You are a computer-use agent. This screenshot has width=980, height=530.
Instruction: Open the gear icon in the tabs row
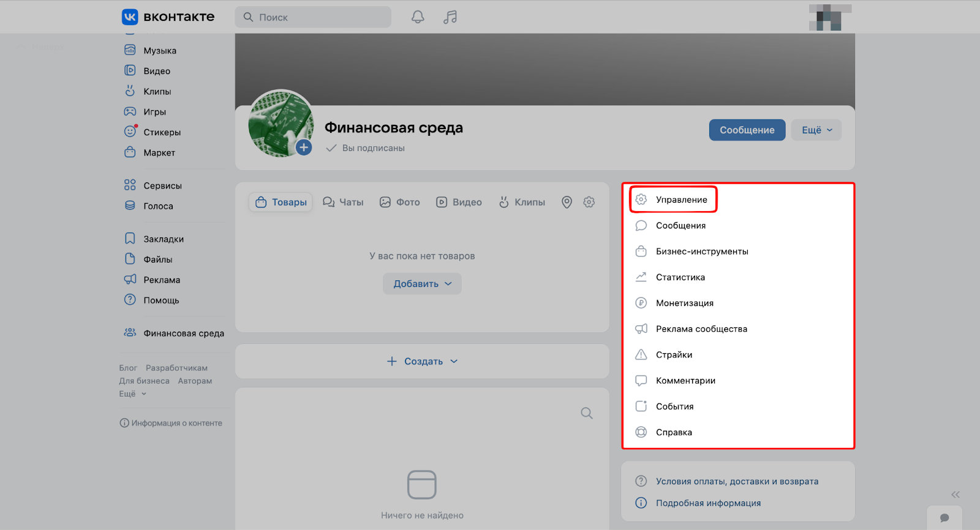point(589,202)
